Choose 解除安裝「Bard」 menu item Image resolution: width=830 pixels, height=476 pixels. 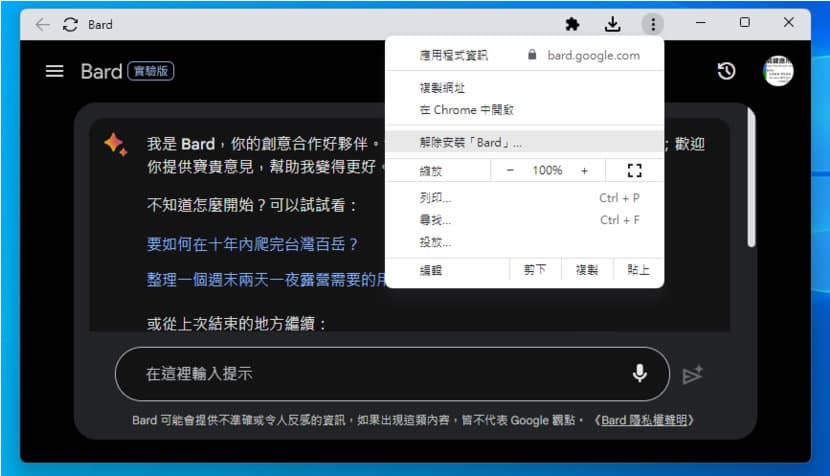tap(524, 142)
